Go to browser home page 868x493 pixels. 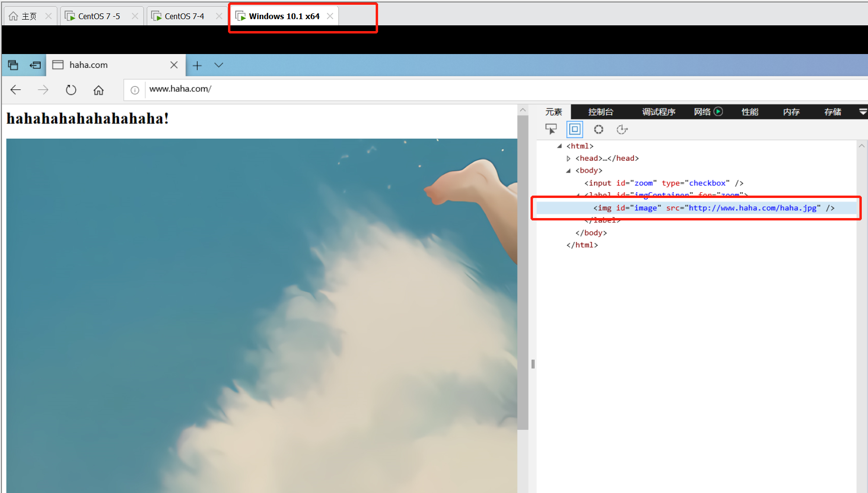(x=98, y=90)
